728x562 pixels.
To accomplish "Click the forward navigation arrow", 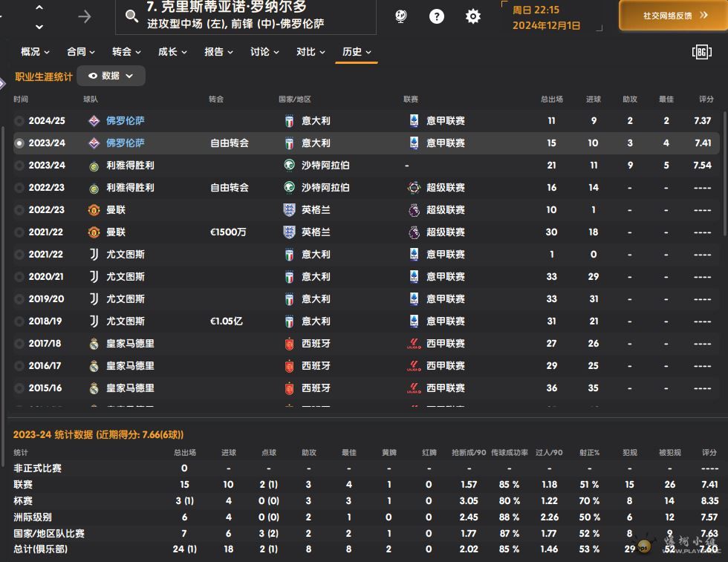I will 85,16.
